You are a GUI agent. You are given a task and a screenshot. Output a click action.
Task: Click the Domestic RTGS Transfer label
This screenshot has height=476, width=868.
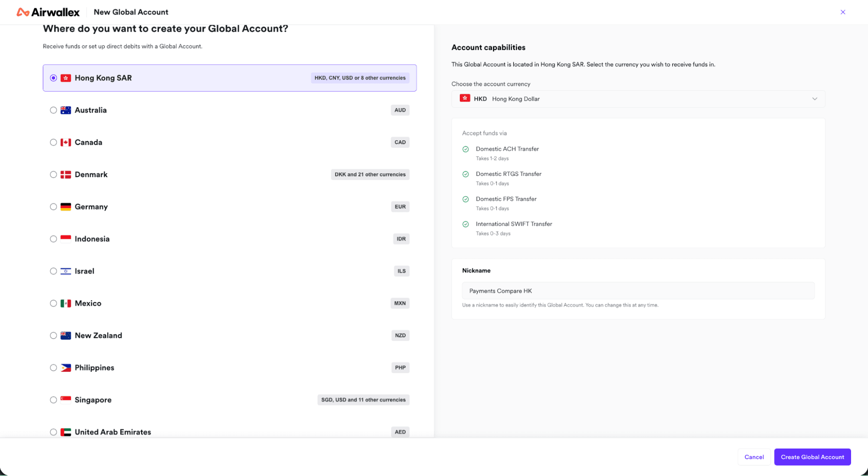coord(508,174)
